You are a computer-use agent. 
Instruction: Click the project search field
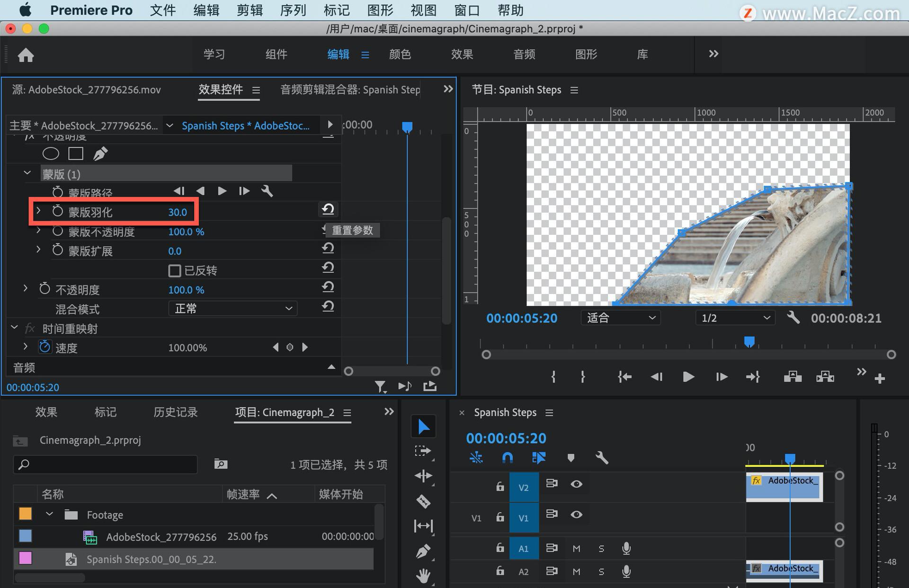tap(105, 464)
